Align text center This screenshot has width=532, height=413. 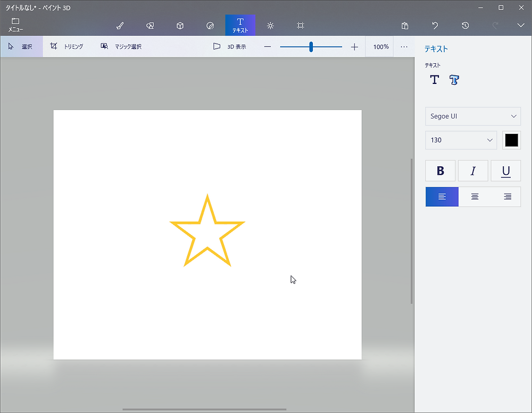[x=475, y=197]
